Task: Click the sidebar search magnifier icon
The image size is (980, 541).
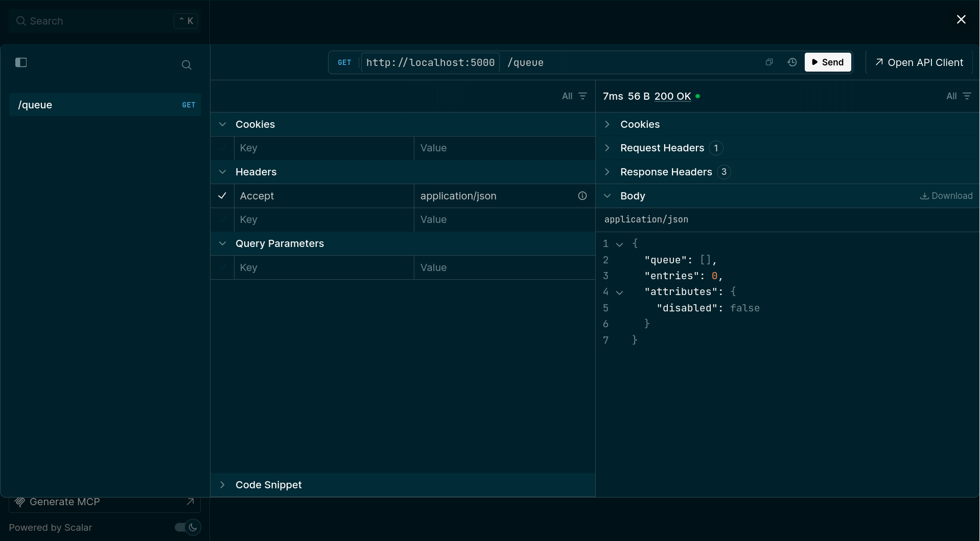Action: 186,65
